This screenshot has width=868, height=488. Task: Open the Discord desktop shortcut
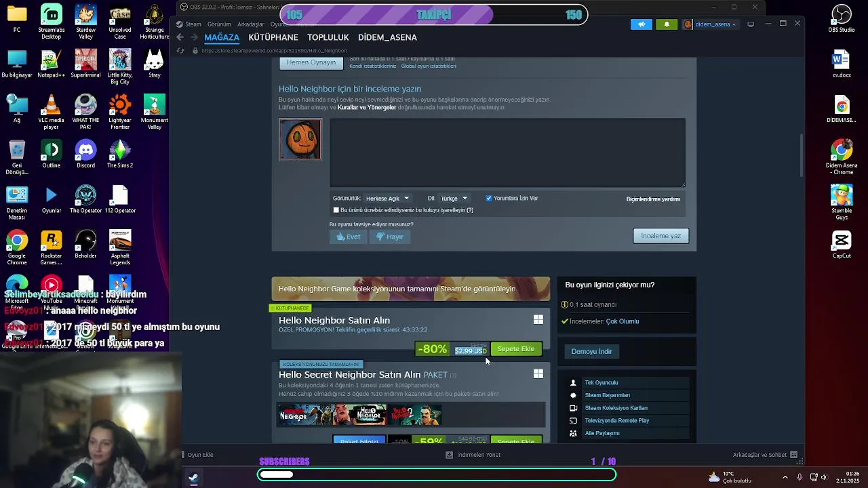pos(85,155)
